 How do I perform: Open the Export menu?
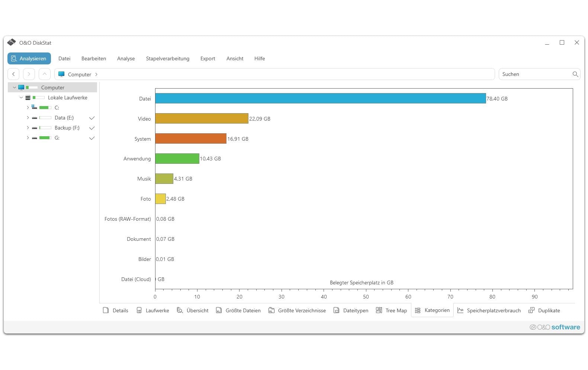tap(208, 58)
